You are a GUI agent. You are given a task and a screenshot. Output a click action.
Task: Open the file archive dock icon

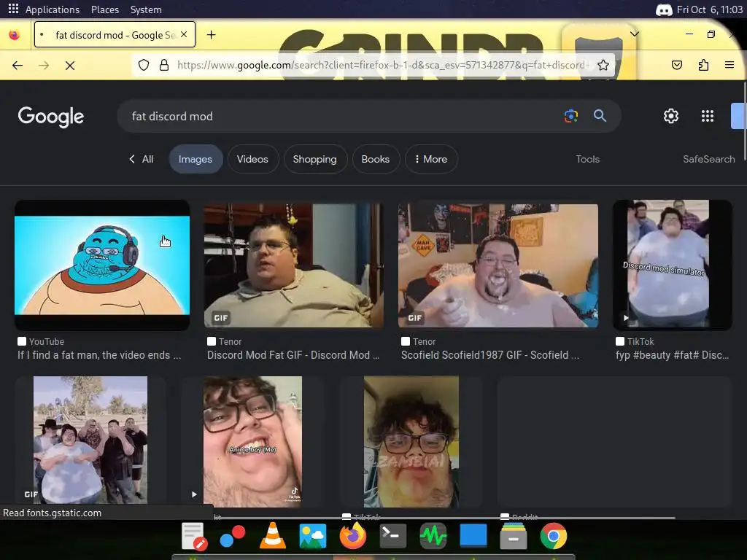(513, 536)
